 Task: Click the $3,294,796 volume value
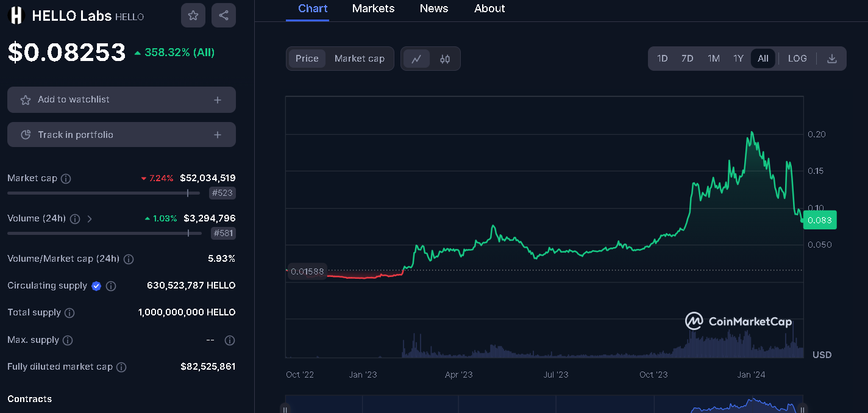pos(210,218)
